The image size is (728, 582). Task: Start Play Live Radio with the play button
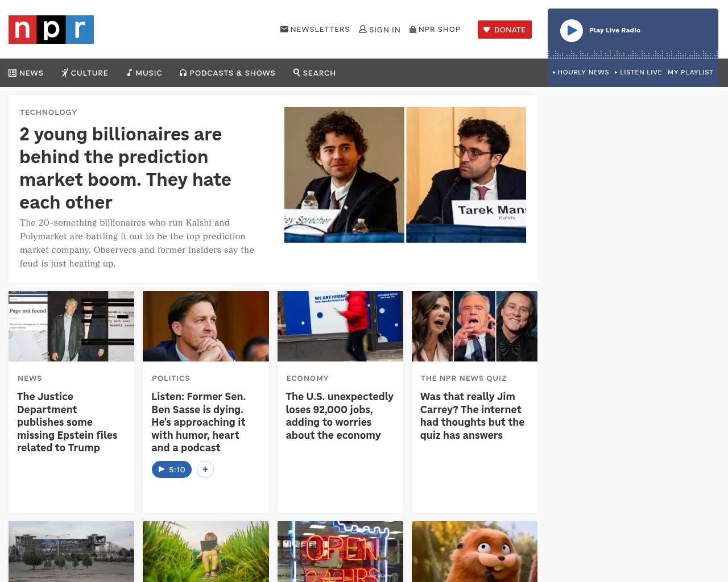tap(572, 31)
